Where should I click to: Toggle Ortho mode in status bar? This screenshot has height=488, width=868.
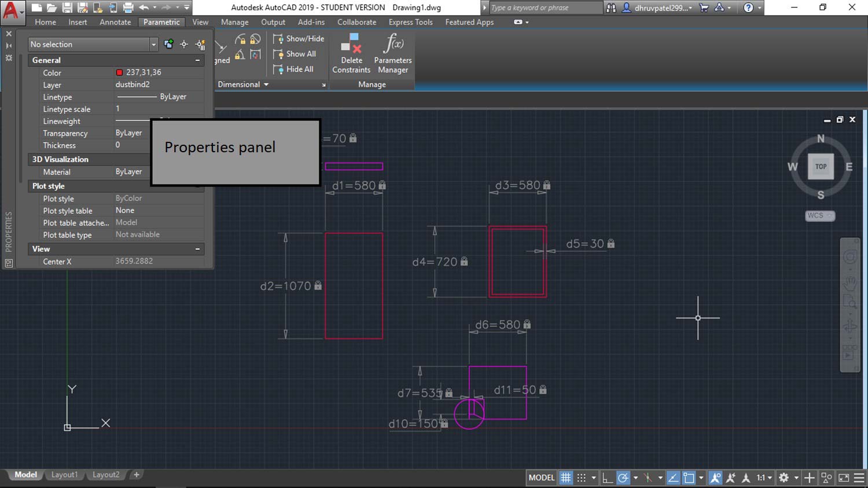coord(607,478)
